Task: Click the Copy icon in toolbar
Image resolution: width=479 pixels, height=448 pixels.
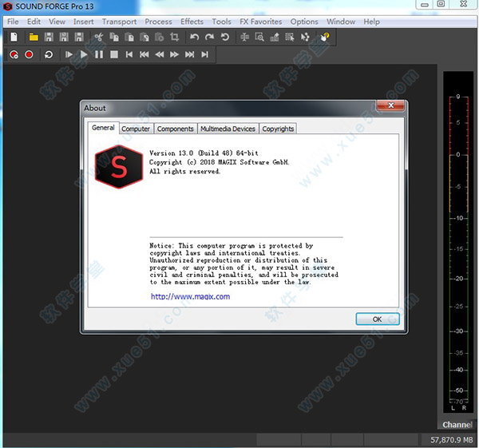Action: tap(114, 38)
